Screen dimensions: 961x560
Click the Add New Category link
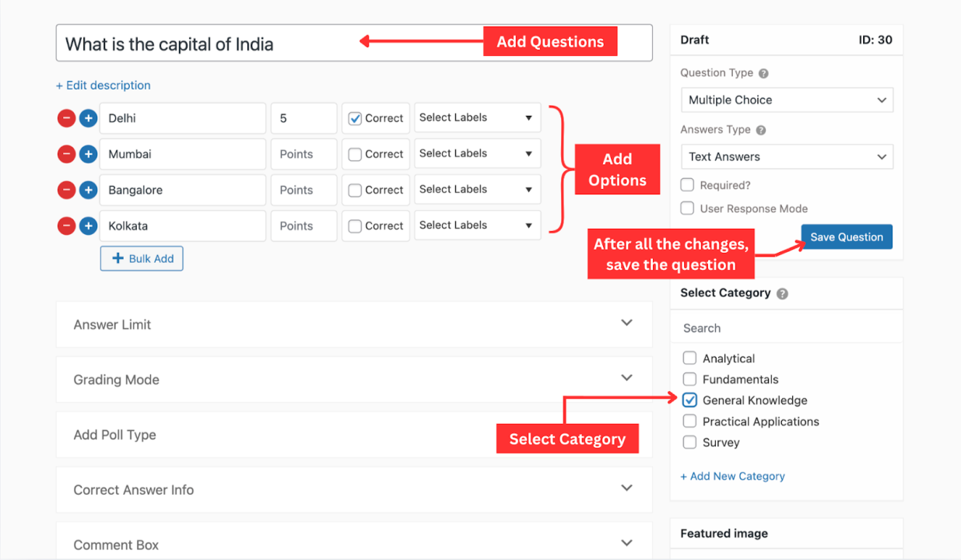point(732,475)
